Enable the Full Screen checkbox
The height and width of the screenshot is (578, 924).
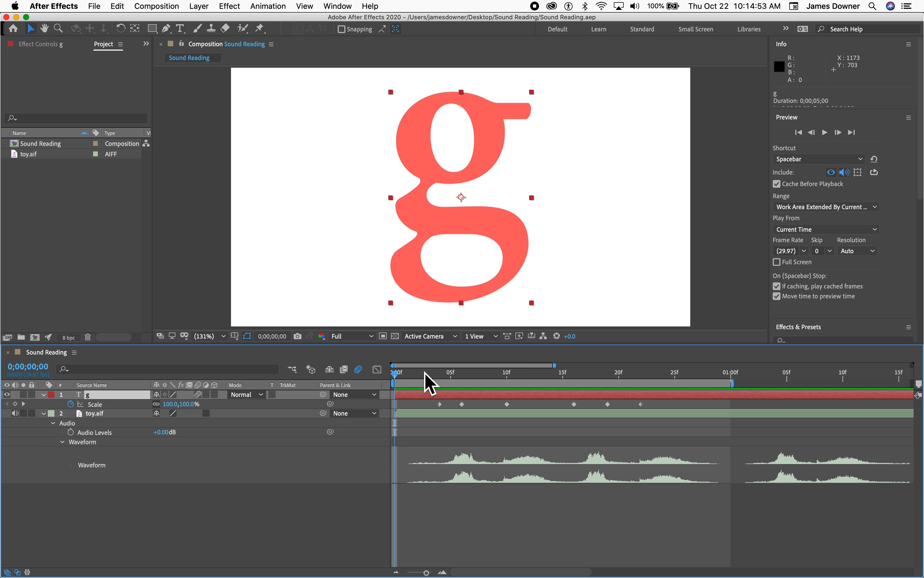(x=776, y=262)
